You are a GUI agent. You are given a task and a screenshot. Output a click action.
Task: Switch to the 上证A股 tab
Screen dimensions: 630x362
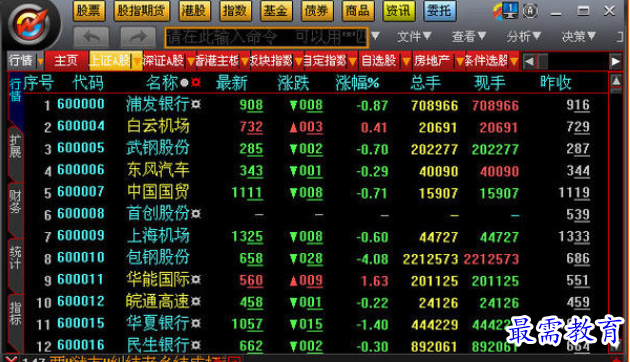pyautogui.click(x=110, y=61)
